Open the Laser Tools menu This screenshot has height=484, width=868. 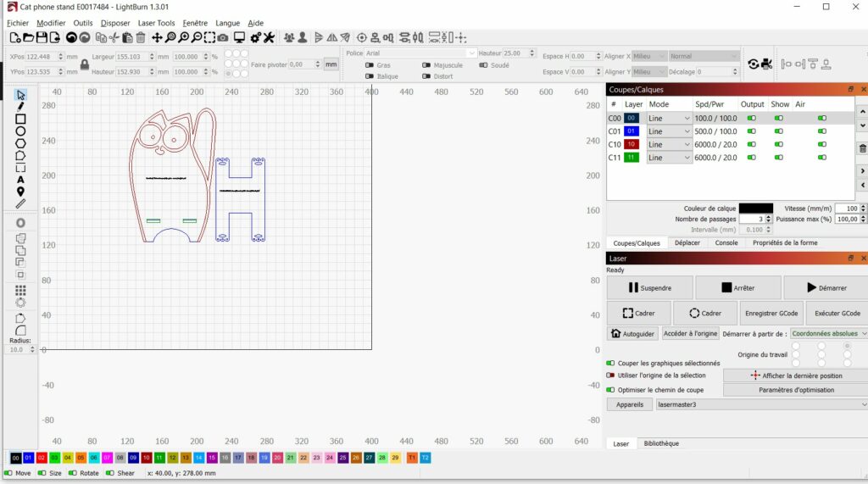click(155, 23)
